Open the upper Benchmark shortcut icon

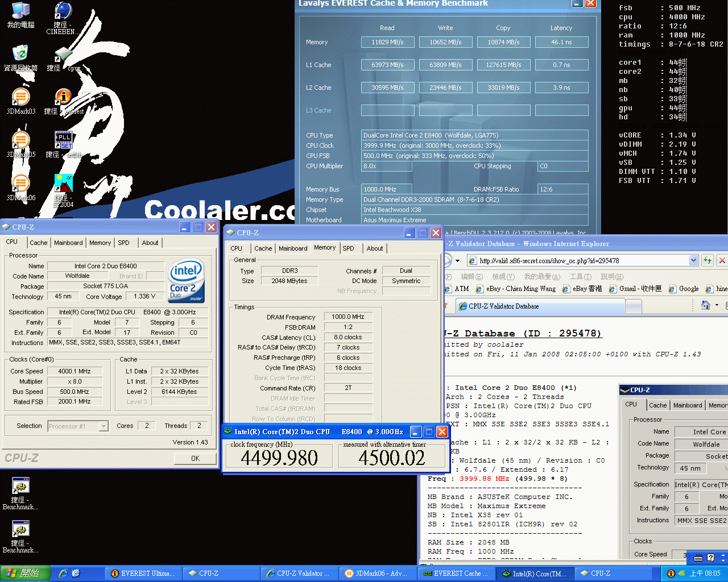coord(20,493)
